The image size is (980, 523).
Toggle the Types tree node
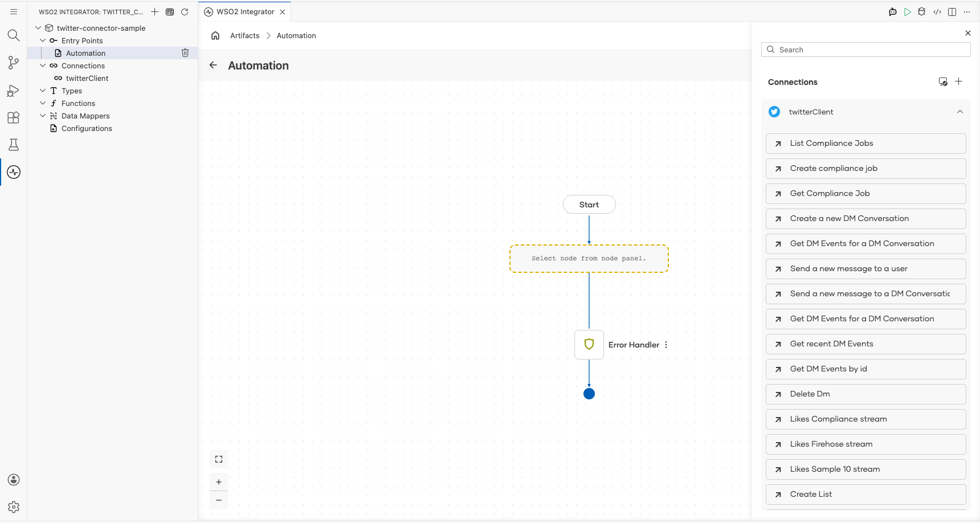coord(43,91)
